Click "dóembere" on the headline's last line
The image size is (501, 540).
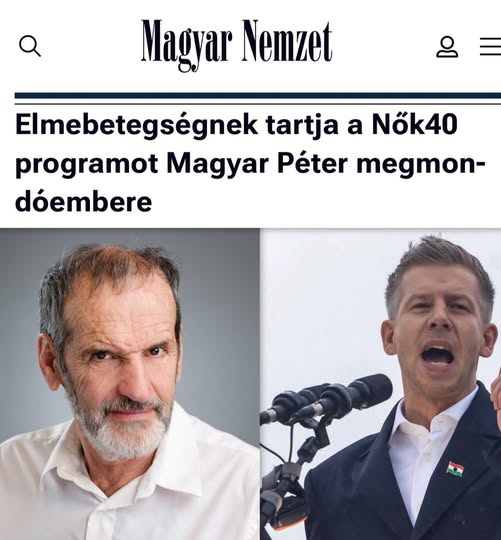83,201
